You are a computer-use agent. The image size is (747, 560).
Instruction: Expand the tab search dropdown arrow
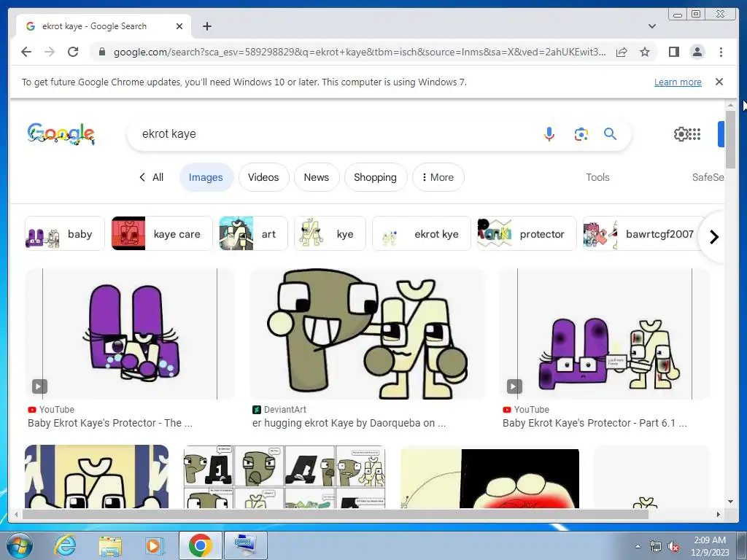coord(651,26)
